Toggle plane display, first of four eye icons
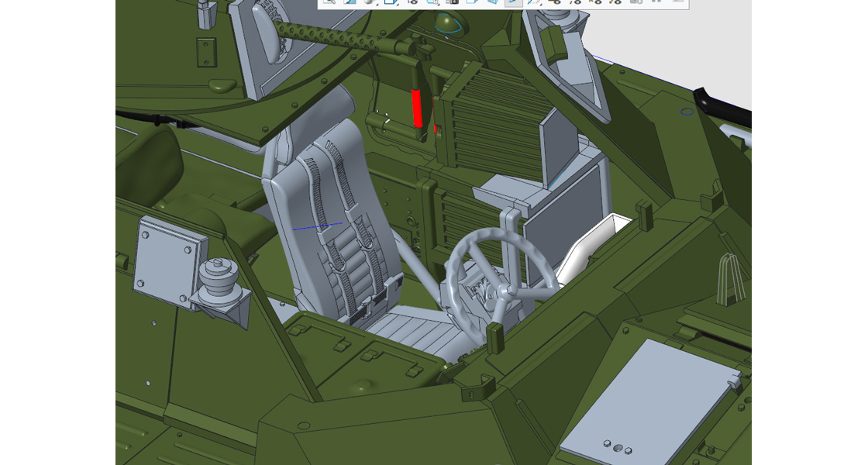868x465 pixels. [555, 2]
